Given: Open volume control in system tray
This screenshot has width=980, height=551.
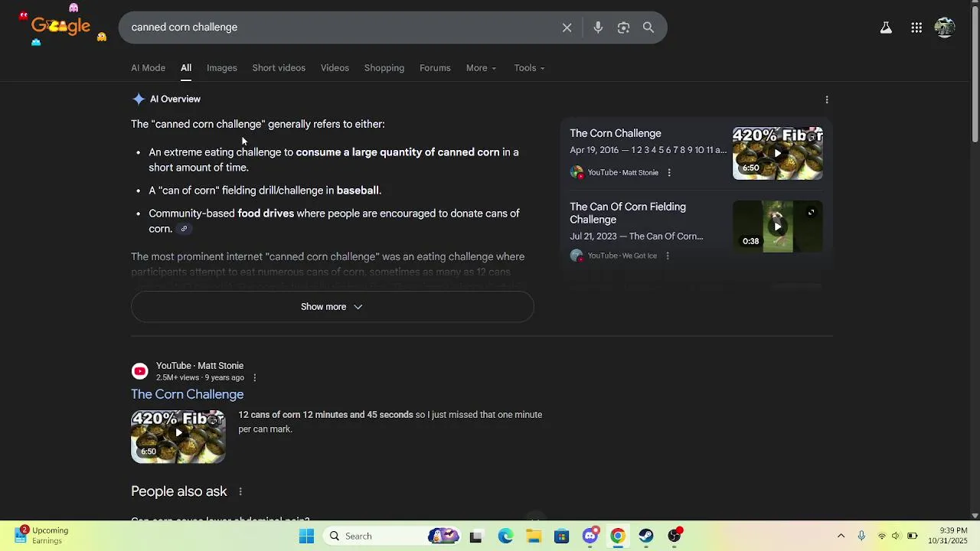Looking at the screenshot, I should coord(897,536).
